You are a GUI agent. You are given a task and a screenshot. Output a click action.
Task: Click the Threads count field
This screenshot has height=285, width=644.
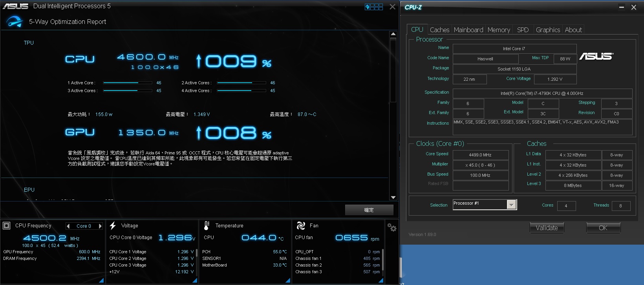pyautogui.click(x=620, y=206)
